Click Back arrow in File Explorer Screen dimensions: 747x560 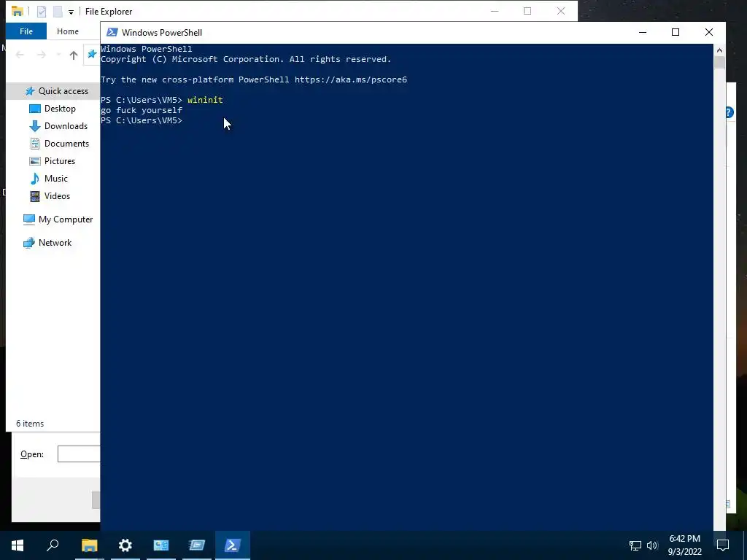click(20, 55)
